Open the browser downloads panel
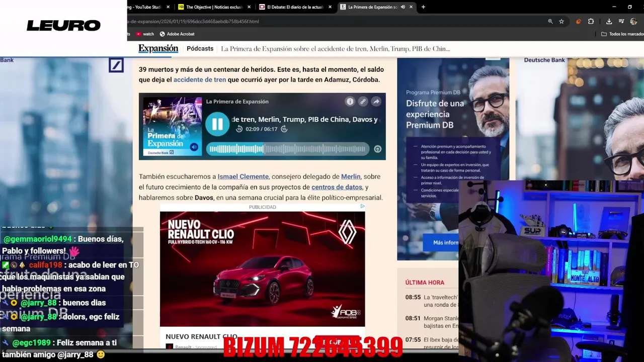Viewport: 644px width, 362px height. tap(609, 22)
